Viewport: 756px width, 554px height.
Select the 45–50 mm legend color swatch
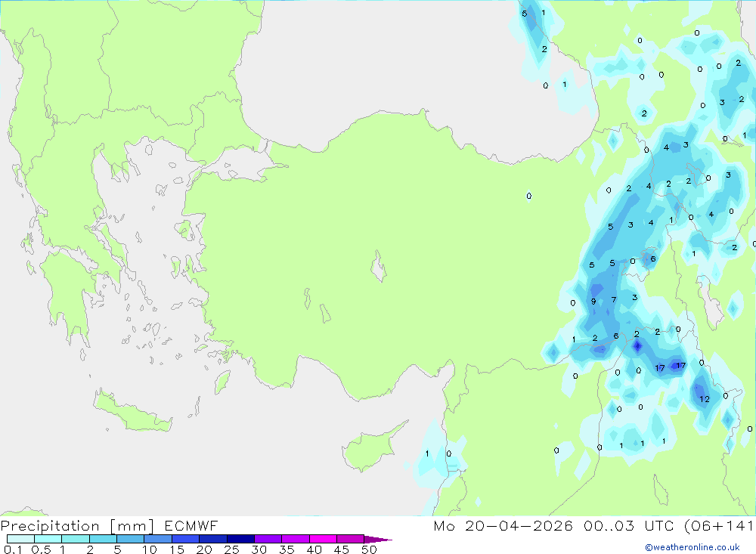pyautogui.click(x=351, y=539)
